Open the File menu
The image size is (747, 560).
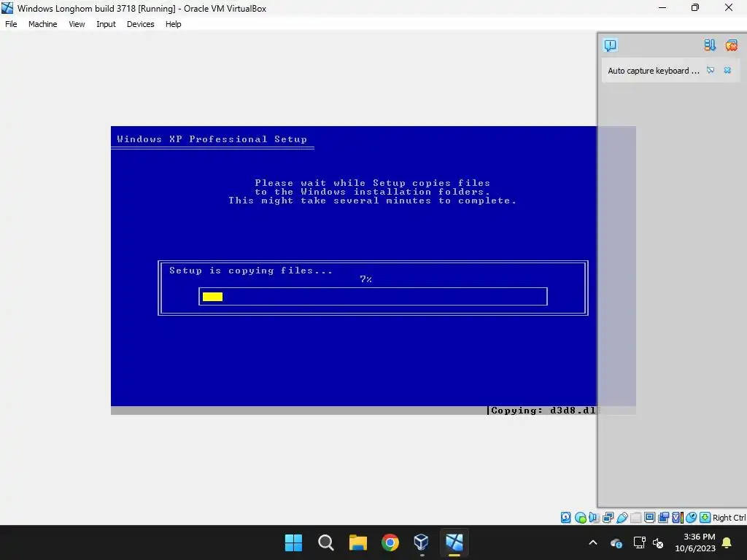(11, 24)
